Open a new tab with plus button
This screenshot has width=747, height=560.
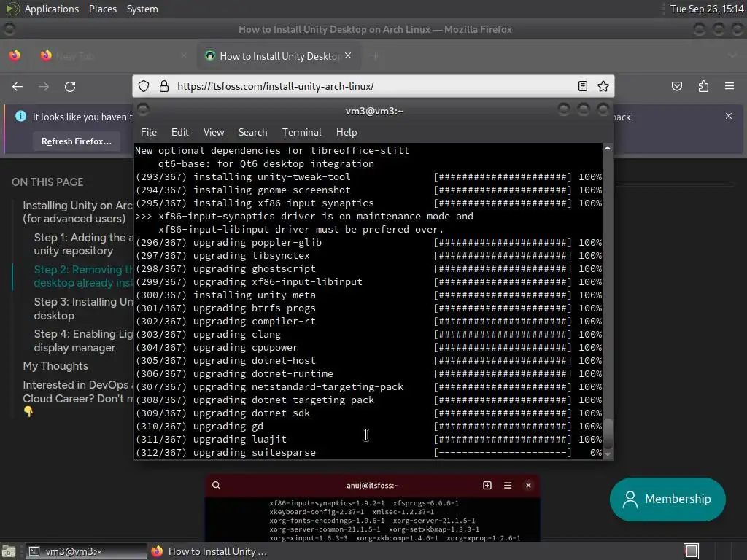point(376,56)
